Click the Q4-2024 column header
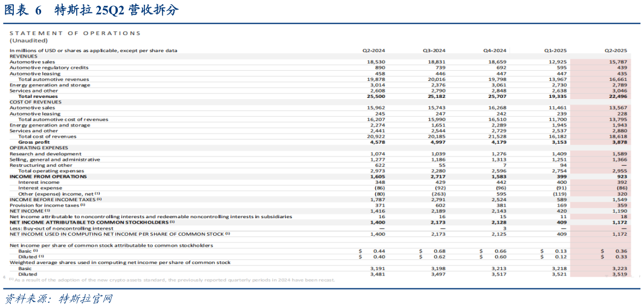 [494, 50]
